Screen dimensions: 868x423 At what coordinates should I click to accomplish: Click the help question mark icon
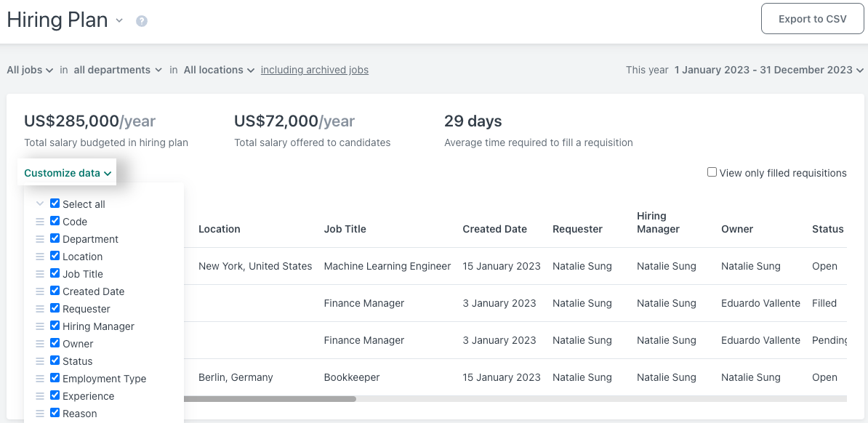point(142,21)
